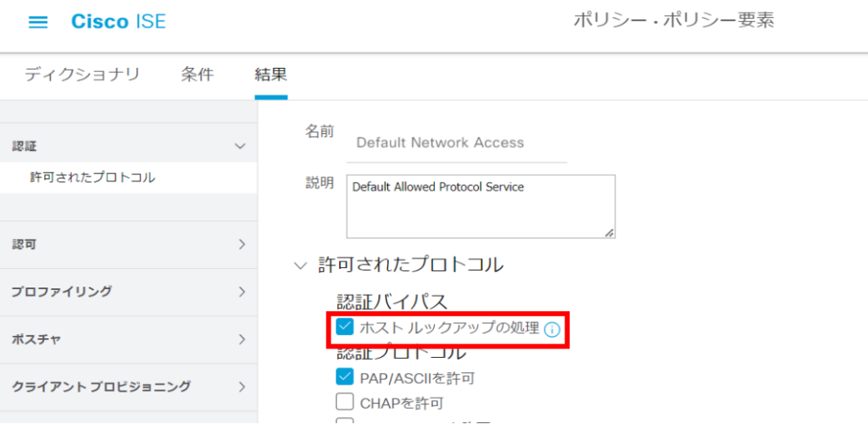Expand the ポスチャ sidebar section
This screenshot has width=868, height=424.
(242, 339)
